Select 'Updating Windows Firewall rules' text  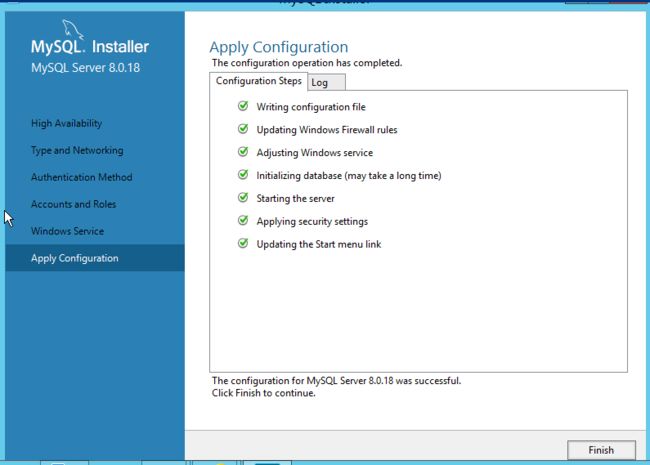point(327,130)
